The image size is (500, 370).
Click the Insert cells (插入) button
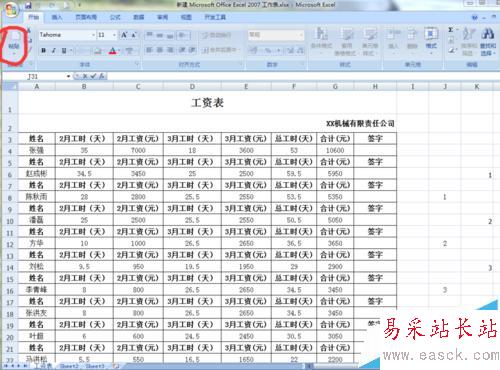393,40
